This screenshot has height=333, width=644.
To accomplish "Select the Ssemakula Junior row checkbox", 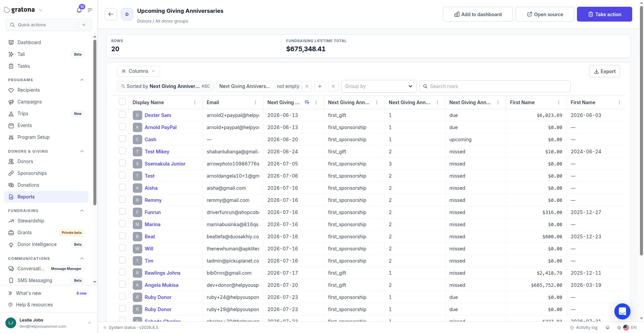I will click(x=122, y=163).
